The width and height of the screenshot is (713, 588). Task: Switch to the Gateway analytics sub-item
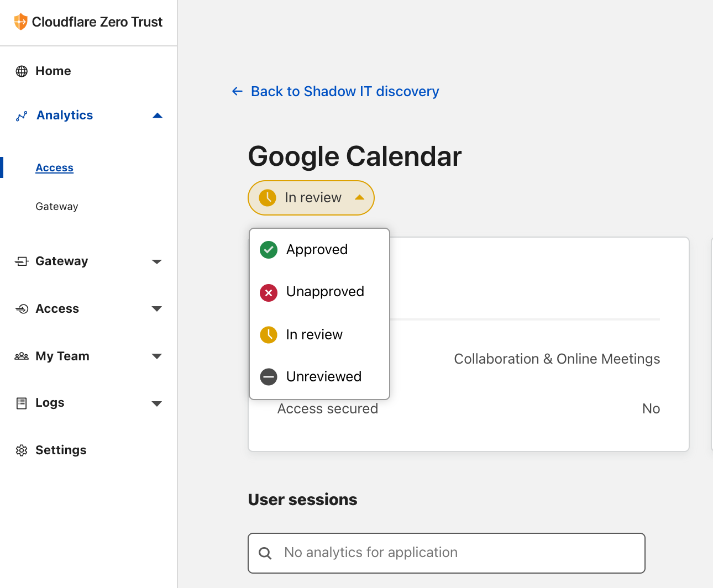pos(57,206)
